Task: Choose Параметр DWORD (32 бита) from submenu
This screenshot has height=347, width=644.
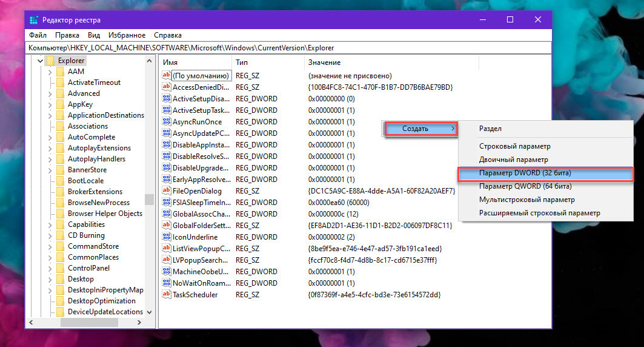Action: tap(545, 173)
